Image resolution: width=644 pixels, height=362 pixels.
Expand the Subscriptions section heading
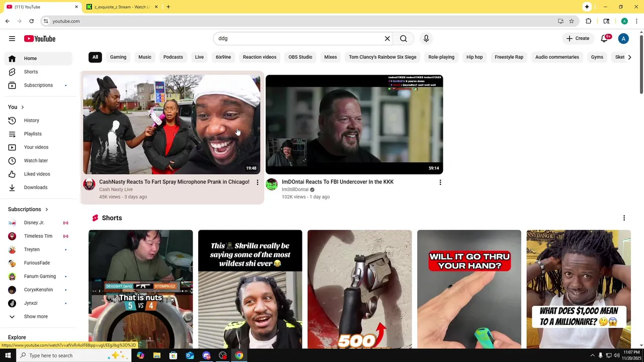[28, 209]
